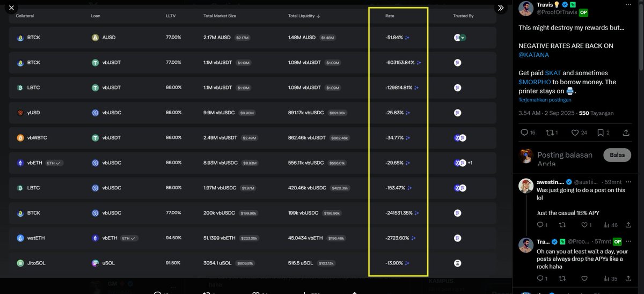Collapse the sidebar using double-chevron icon
The image size is (644, 294).
501,8
